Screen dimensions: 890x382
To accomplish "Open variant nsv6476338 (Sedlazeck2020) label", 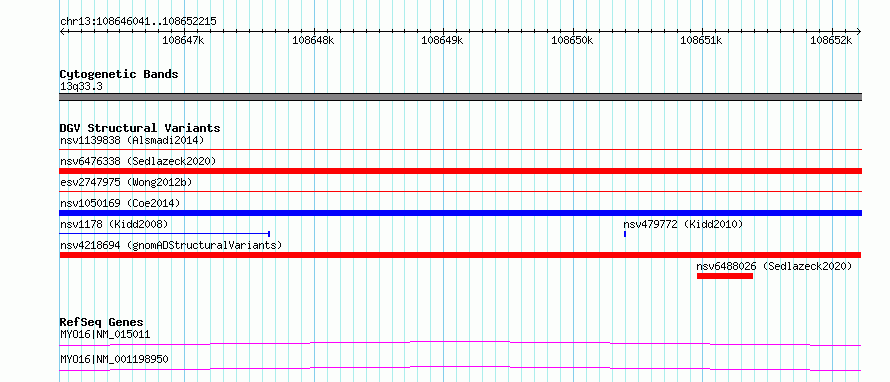I will click(138, 161).
